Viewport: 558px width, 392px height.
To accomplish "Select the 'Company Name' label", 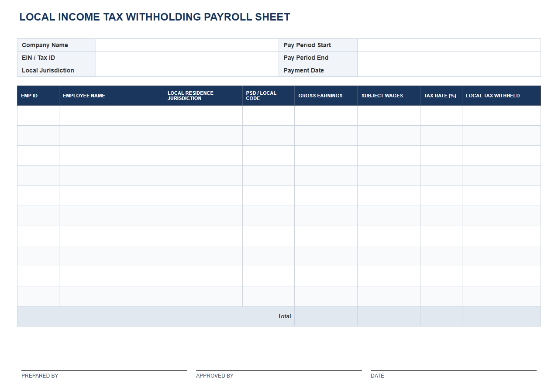I will click(45, 45).
